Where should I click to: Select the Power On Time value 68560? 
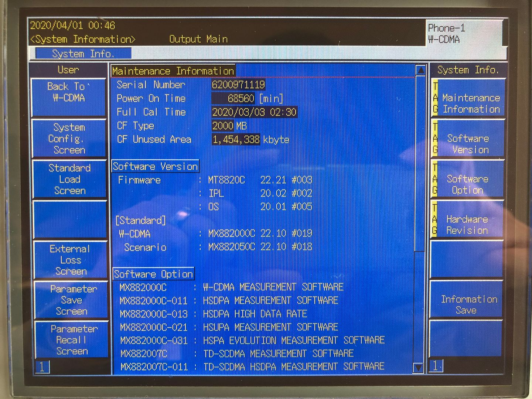[x=233, y=98]
